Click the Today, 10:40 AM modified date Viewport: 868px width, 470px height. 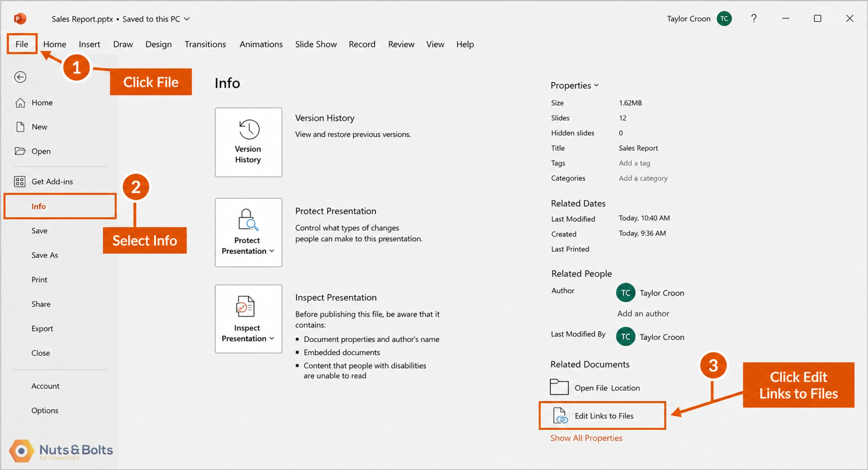pyautogui.click(x=644, y=218)
